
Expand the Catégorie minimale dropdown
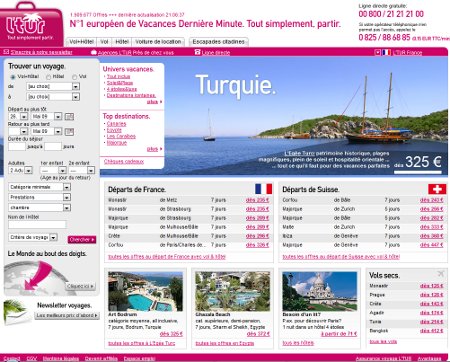pos(39,187)
